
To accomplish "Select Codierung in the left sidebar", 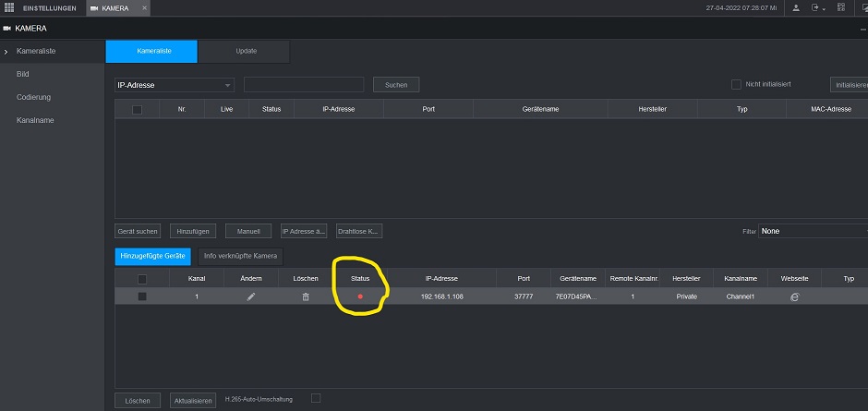I will [x=33, y=97].
